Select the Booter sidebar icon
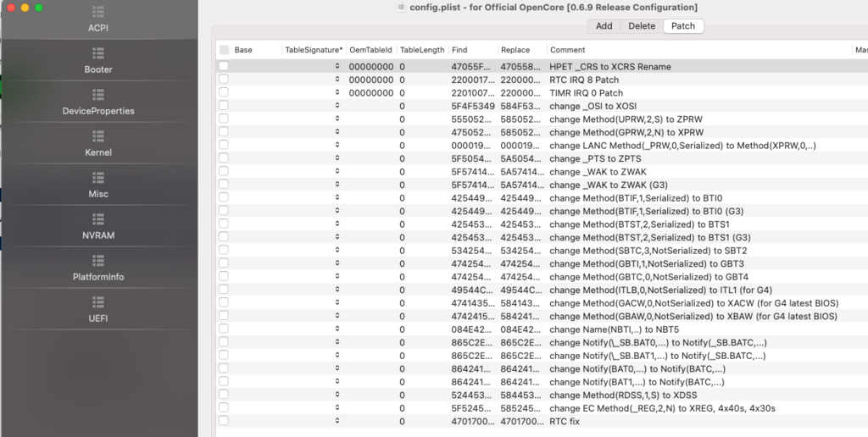Image resolution: width=868 pixels, height=437 pixels. 98,53
